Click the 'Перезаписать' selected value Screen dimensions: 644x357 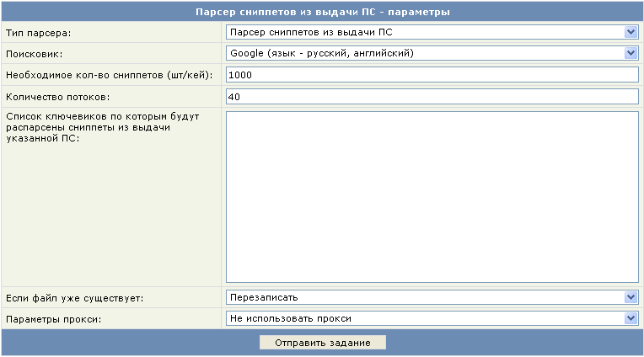click(x=264, y=297)
